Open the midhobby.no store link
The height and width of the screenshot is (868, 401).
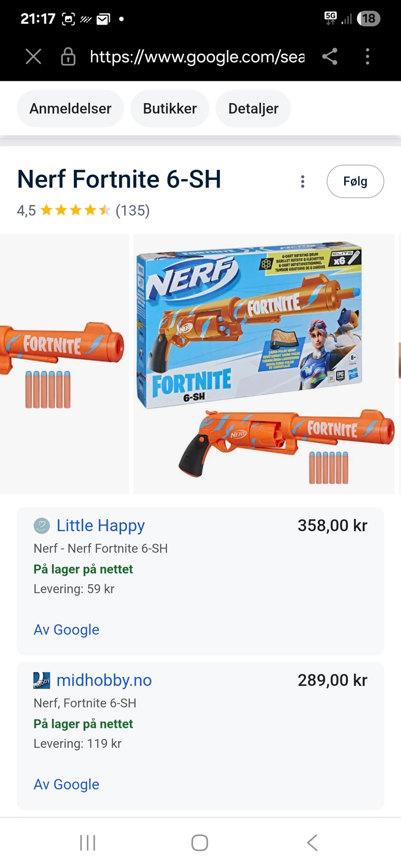click(104, 680)
